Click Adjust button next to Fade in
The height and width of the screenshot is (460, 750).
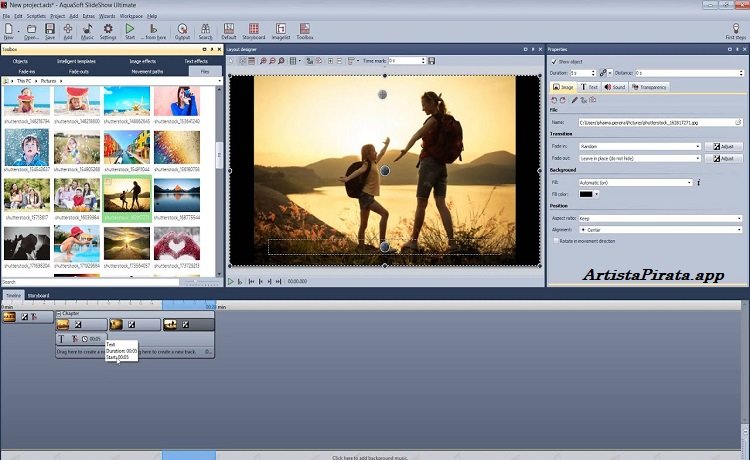(x=724, y=146)
